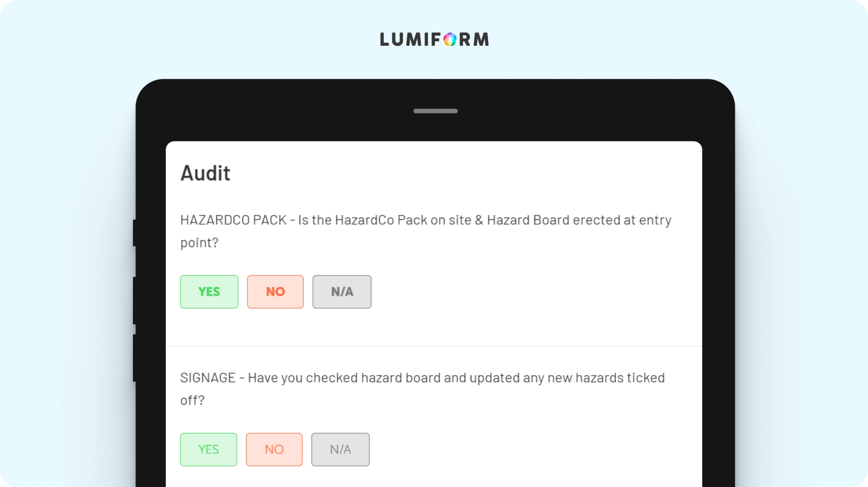This screenshot has height=487, width=868.
Task: Tap the tablet's speaker bar above the screen
Action: pos(436,111)
